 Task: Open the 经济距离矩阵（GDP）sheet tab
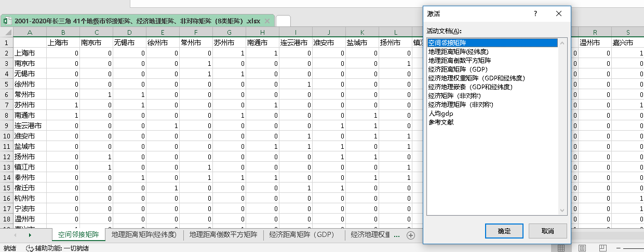pyautogui.click(x=304, y=235)
